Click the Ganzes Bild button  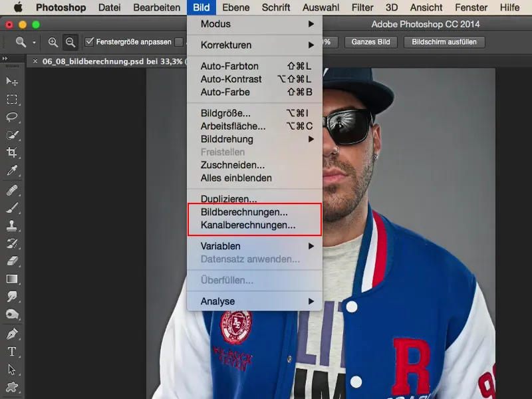pyautogui.click(x=370, y=42)
